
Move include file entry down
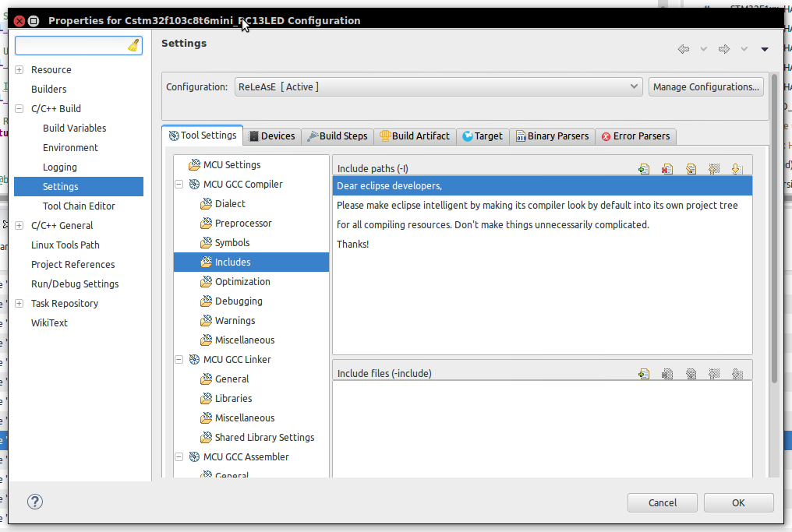pos(737,374)
